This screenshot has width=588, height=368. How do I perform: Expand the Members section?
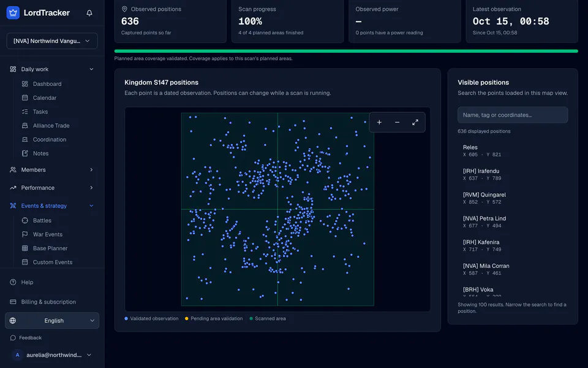[52, 170]
